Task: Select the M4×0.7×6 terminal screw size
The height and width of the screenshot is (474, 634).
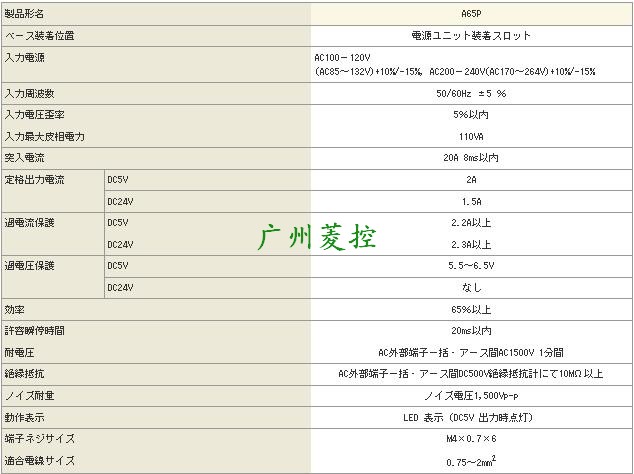Action: 470,438
